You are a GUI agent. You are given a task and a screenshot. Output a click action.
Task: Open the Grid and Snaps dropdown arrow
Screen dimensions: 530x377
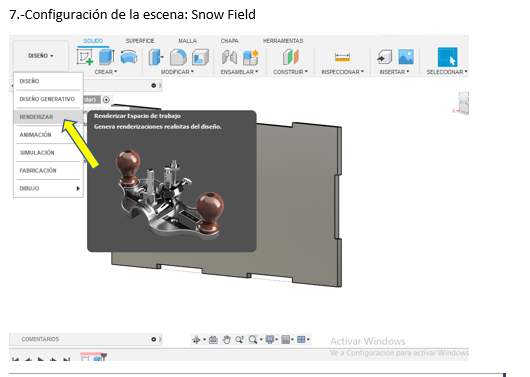click(292, 340)
